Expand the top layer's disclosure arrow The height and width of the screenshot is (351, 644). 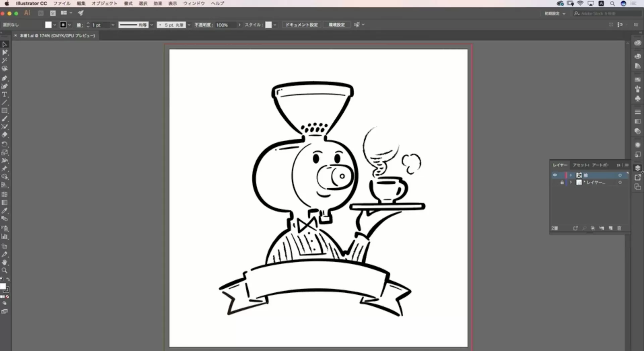(x=571, y=175)
